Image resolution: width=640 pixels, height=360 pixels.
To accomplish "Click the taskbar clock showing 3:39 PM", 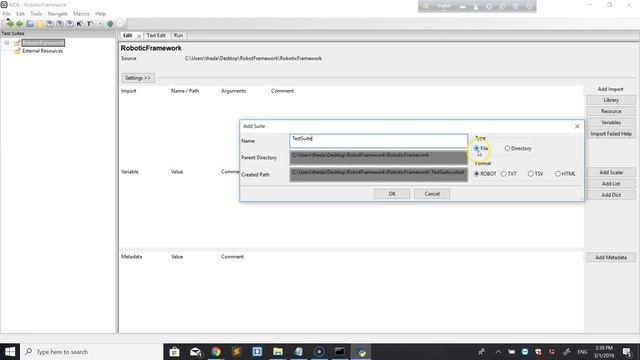I will (x=604, y=351).
